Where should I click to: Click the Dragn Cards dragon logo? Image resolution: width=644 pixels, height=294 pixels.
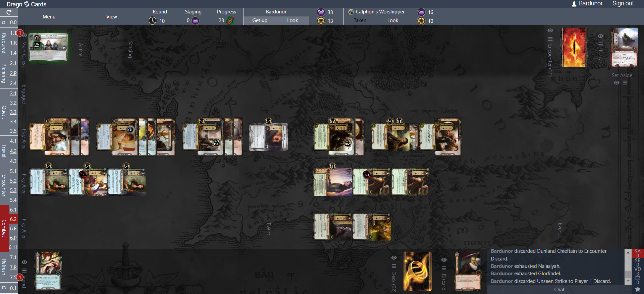(x=27, y=4)
